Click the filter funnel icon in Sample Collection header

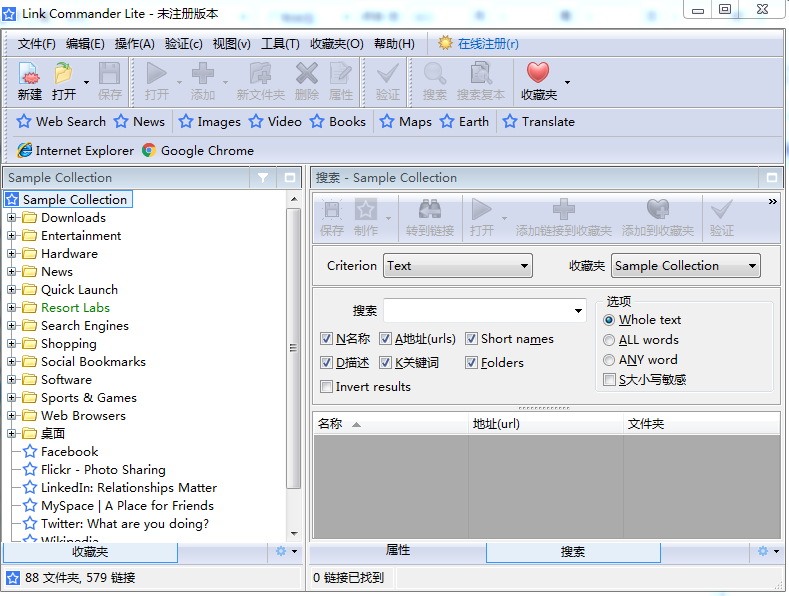(263, 178)
